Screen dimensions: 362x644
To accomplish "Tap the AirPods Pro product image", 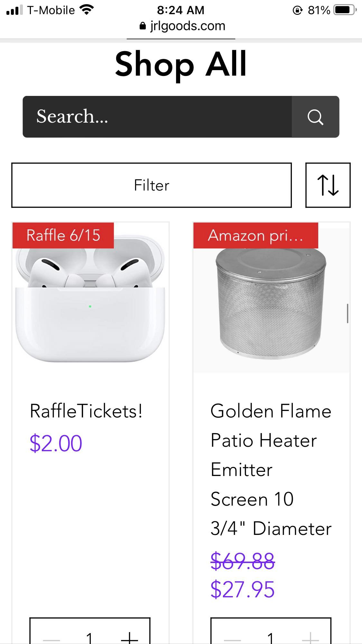I will click(90, 306).
